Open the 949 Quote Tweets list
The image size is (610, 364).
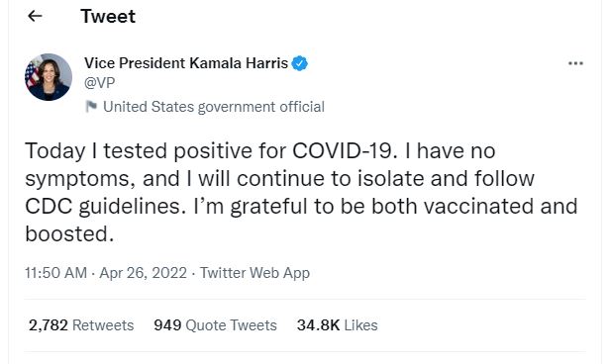(215, 325)
